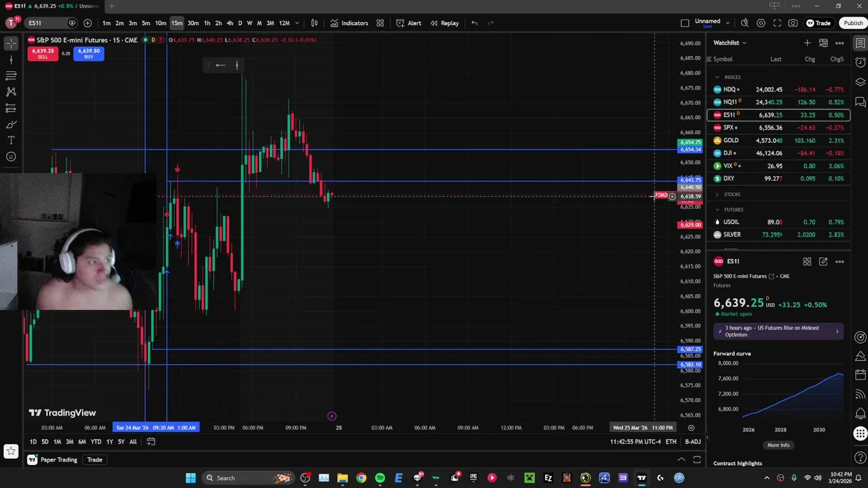Select the 1m timeframe
Viewport: 868px width, 488px height.
(106, 23)
